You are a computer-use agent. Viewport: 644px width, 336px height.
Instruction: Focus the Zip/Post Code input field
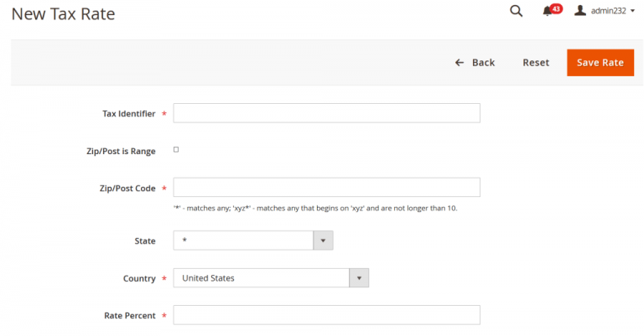326,188
